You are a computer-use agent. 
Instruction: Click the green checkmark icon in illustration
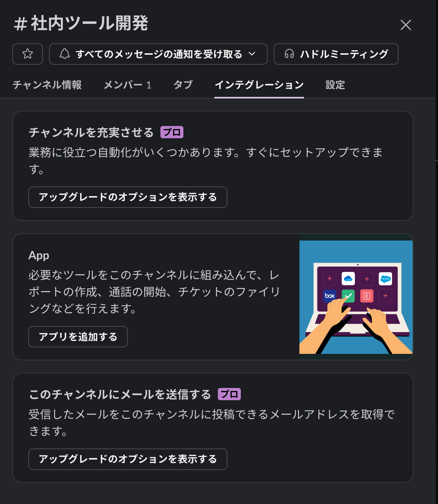[x=348, y=296]
